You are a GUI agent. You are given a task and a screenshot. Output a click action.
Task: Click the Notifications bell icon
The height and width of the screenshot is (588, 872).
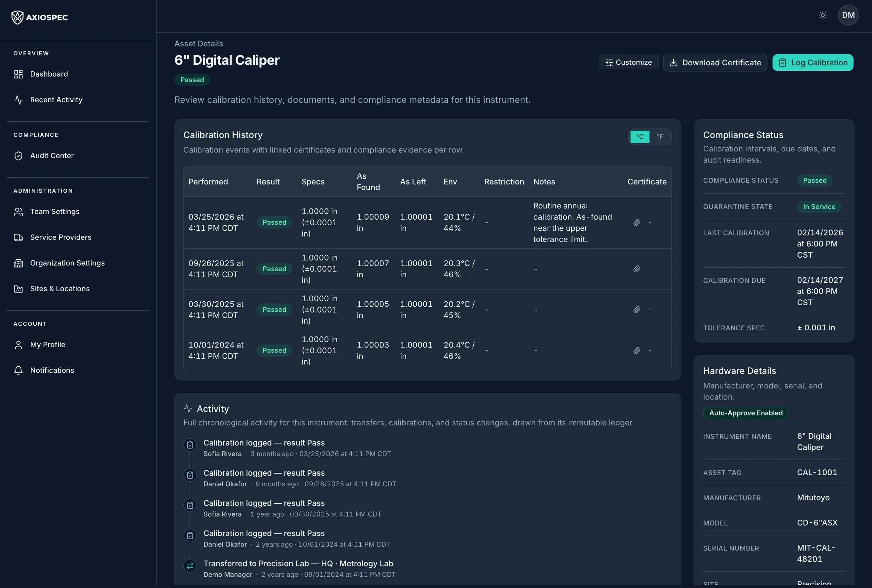[18, 370]
